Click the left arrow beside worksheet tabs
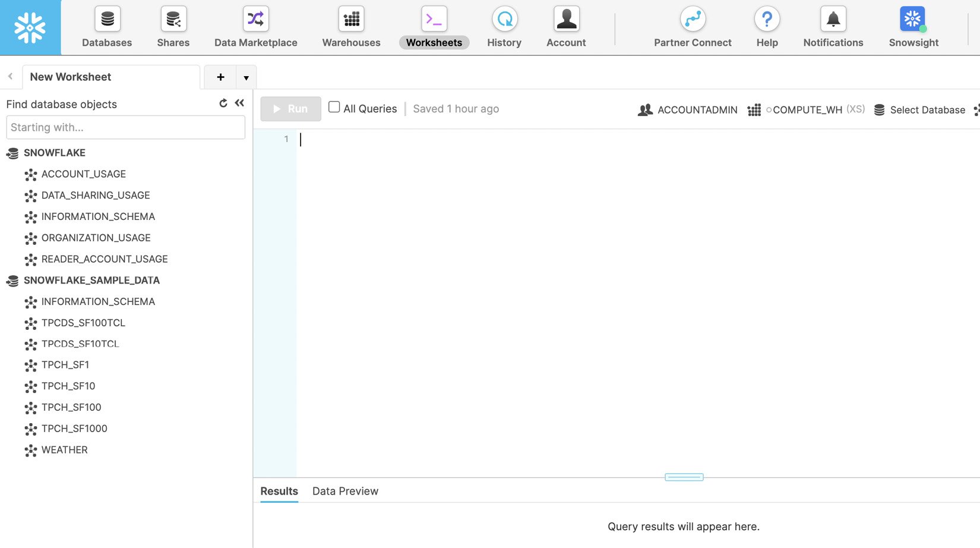Viewport: 980px width, 548px height. click(10, 76)
